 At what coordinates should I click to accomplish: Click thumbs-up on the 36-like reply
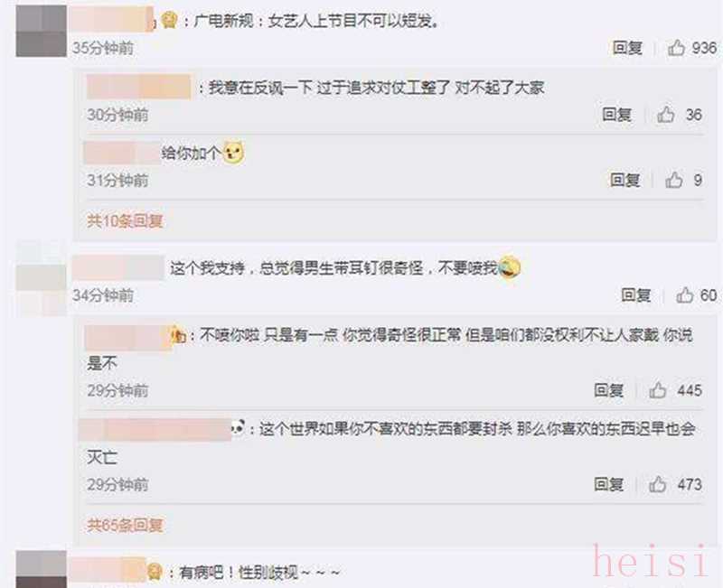[x=666, y=114]
